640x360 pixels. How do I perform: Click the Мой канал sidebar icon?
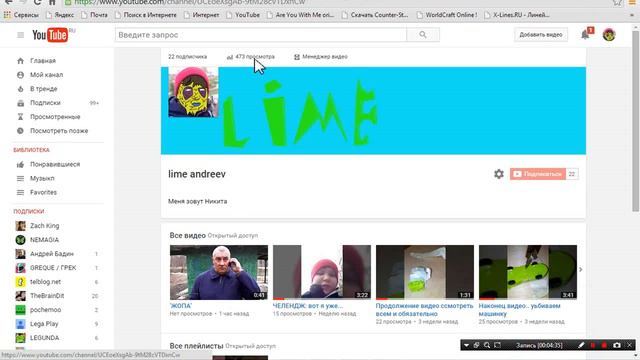pos(20,75)
